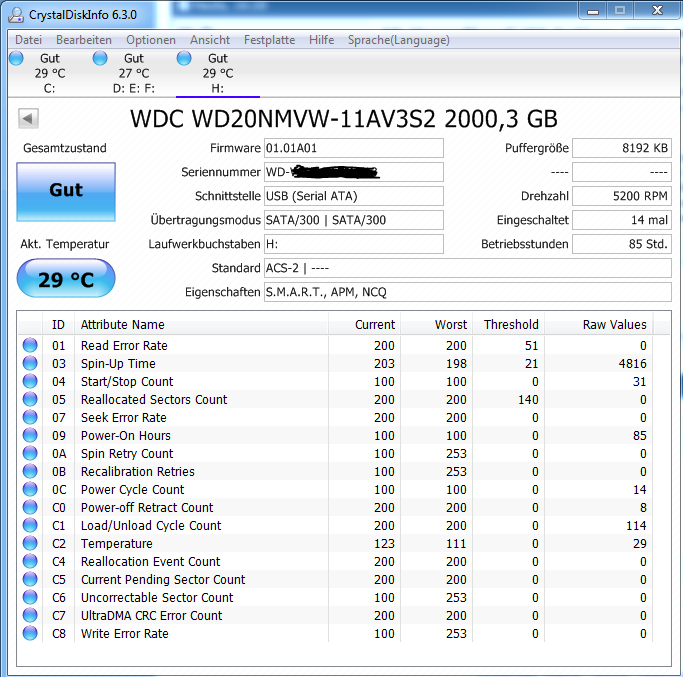Screen dimensions: 683x677
Task: Click status orb of Temperature row
Action: 30,543
